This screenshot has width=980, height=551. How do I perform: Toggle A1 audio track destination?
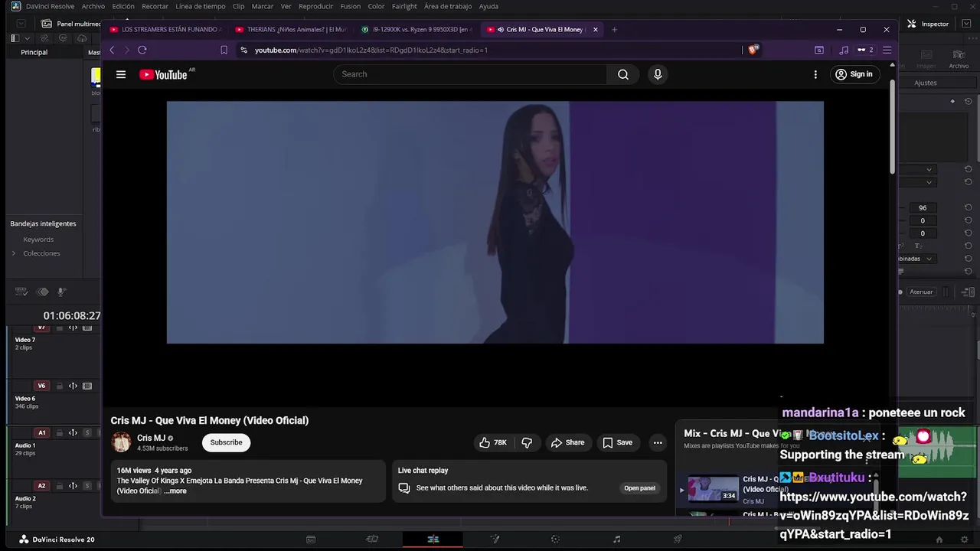click(41, 432)
